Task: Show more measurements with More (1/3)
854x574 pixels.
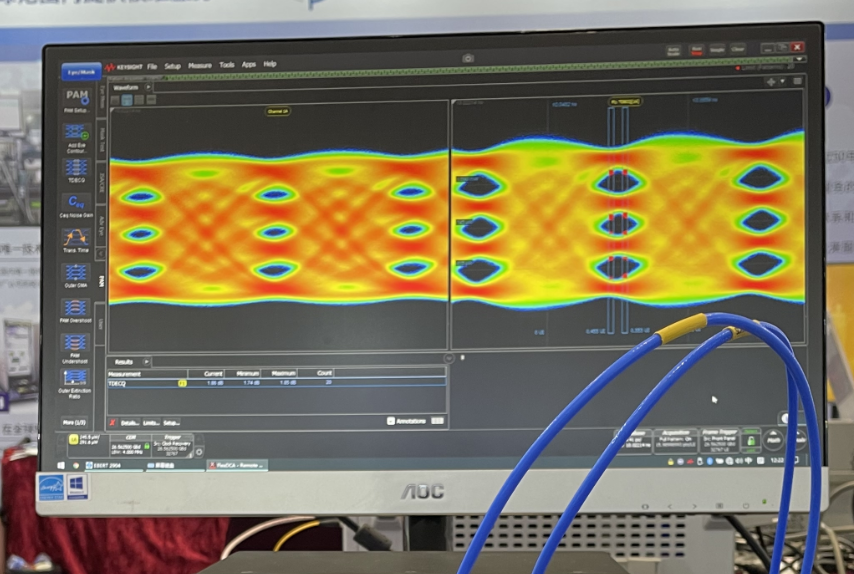Action: point(76,421)
